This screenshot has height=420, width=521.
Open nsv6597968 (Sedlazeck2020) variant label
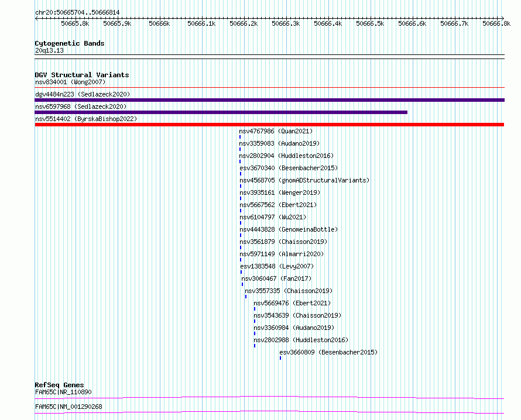point(81,106)
